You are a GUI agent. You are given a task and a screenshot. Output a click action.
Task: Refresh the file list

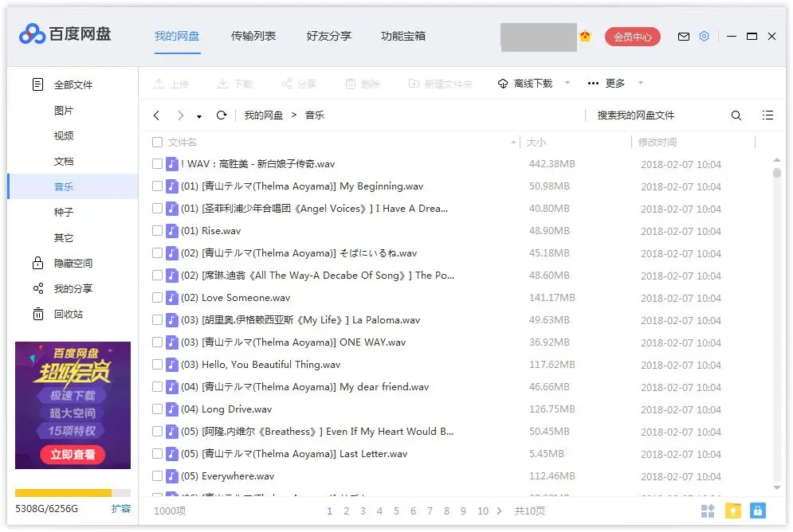(221, 115)
